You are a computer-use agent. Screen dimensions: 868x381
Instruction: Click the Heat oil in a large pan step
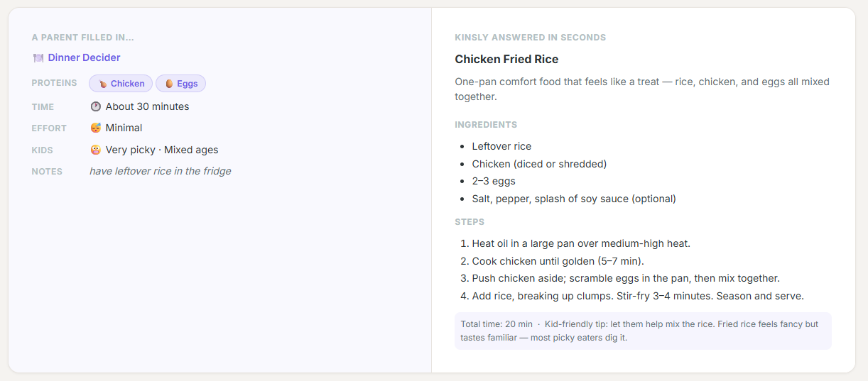tap(581, 243)
